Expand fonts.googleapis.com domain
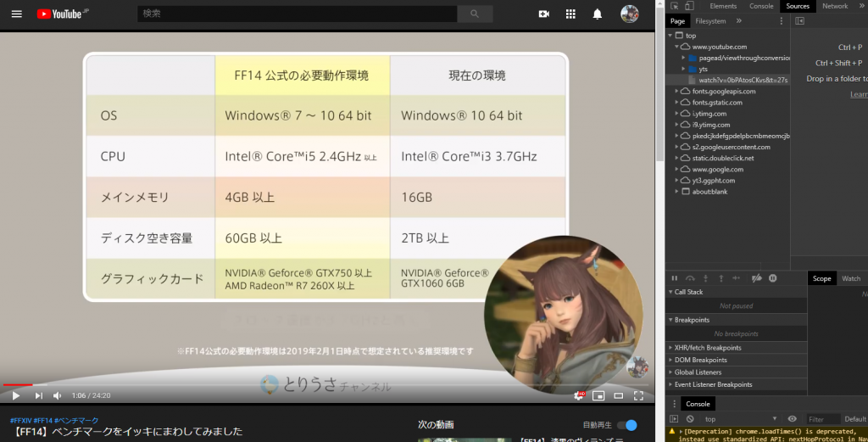 (676, 92)
